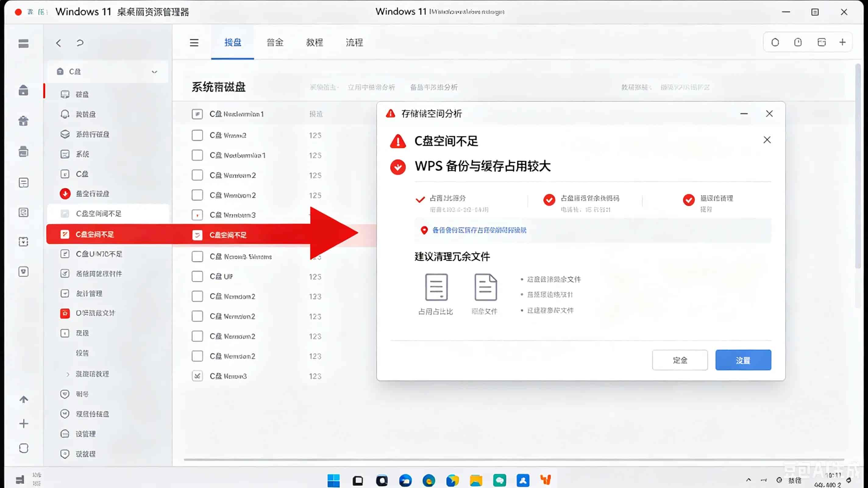Switch to the 流程 tab
This screenshot has width=868, height=488.
pos(354,42)
